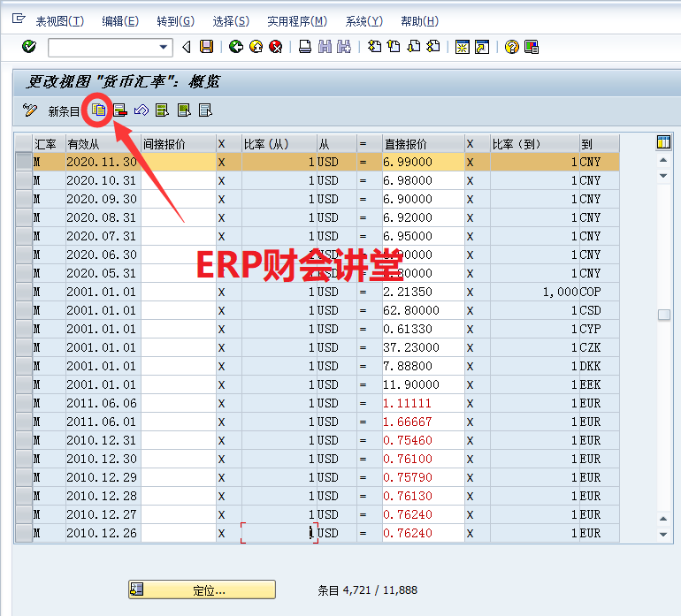Select row with date 2020.11.30

point(23,162)
